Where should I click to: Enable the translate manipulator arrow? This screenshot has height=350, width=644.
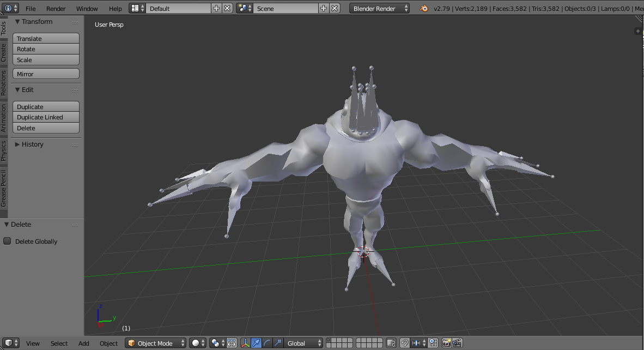click(256, 343)
